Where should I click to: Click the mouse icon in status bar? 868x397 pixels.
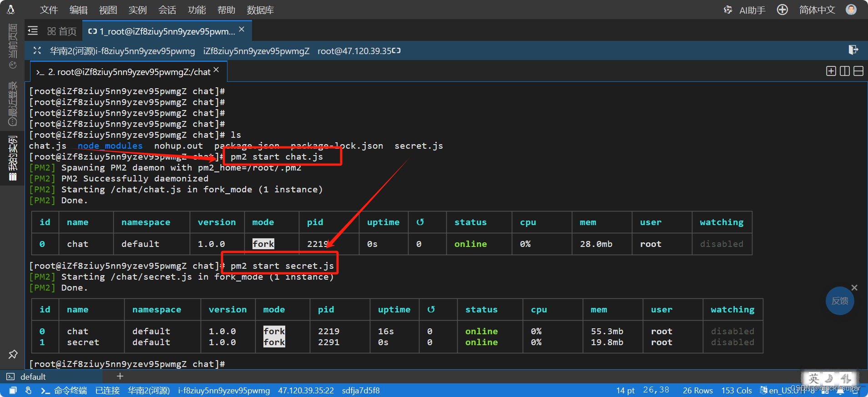click(28, 390)
